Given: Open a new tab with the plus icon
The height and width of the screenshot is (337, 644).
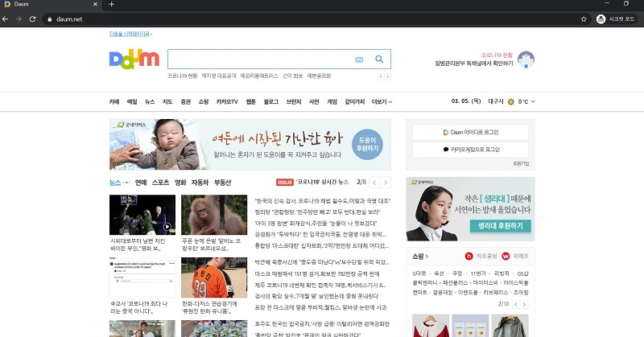Looking at the screenshot, I should tap(111, 4).
